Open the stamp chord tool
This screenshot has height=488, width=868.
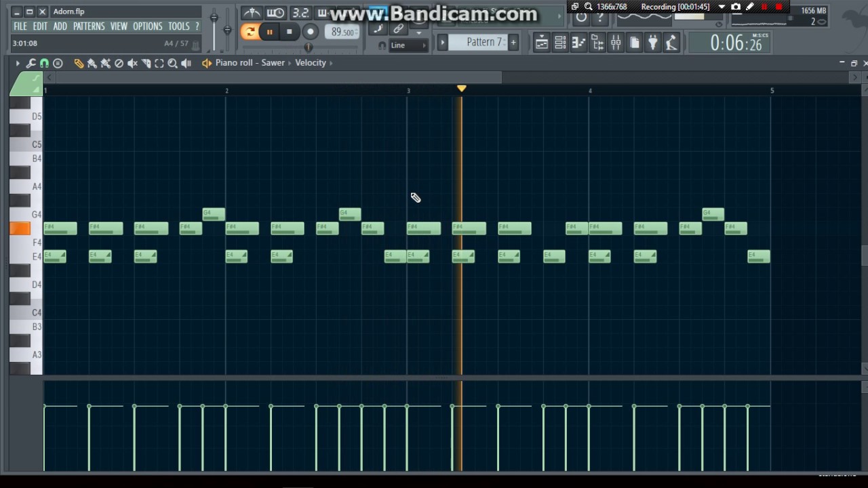click(x=58, y=63)
